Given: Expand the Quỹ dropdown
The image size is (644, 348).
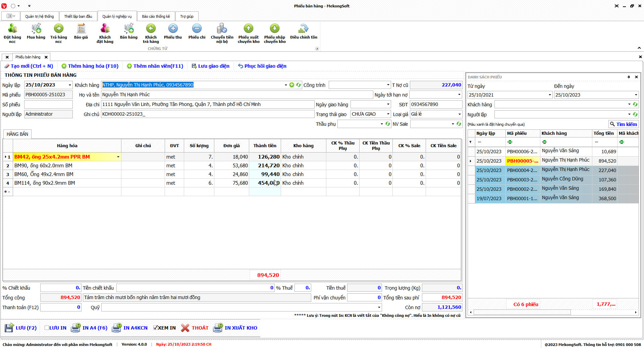Looking at the screenshot, I should coord(379,307).
